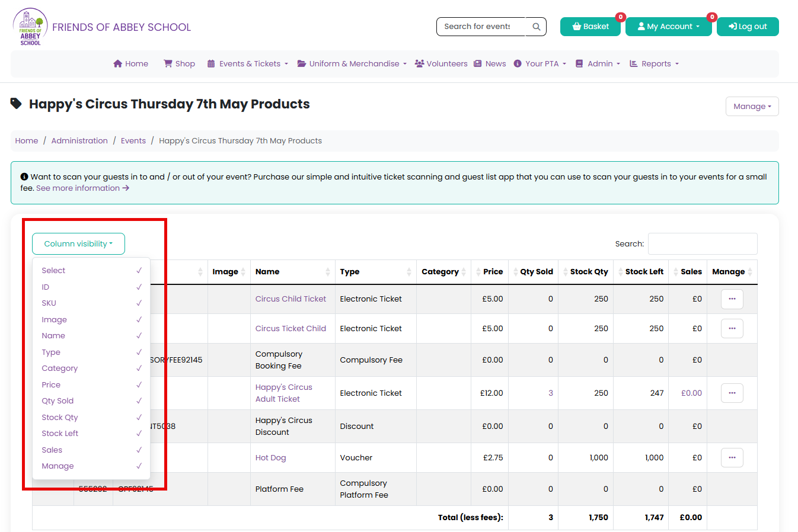Collapse the Column visibility dropdown
The image size is (798, 532).
78,243
